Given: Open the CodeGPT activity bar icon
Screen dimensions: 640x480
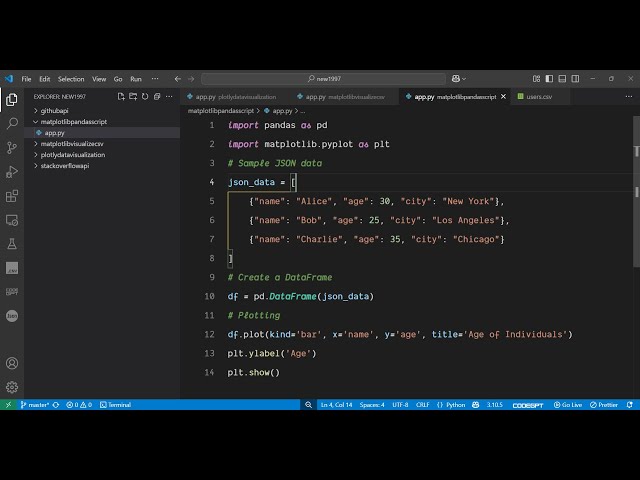Looking at the screenshot, I should 12,292.
